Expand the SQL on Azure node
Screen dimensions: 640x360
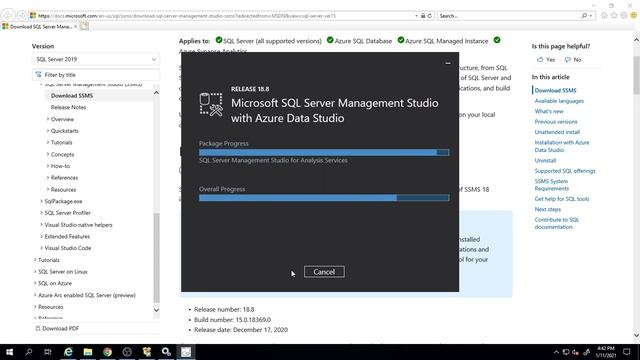[35, 283]
